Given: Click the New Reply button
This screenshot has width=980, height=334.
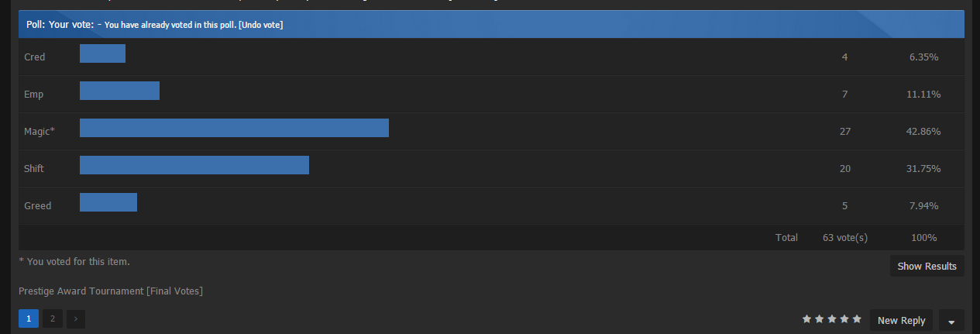Looking at the screenshot, I should click(901, 320).
